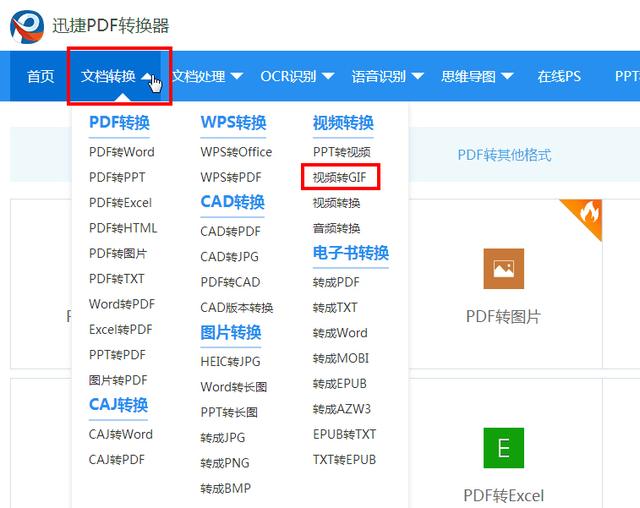
Task: Open 图片转PDF converter
Action: [118, 380]
